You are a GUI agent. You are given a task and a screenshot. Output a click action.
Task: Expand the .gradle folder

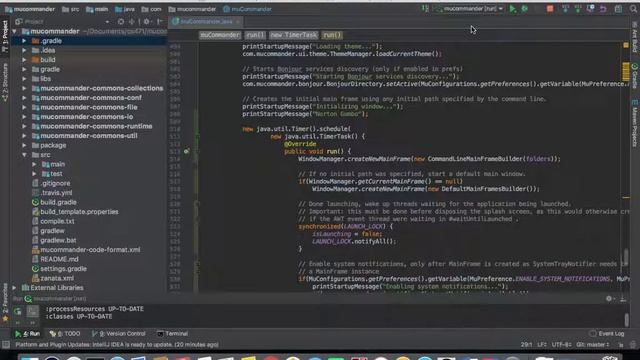tap(24, 41)
